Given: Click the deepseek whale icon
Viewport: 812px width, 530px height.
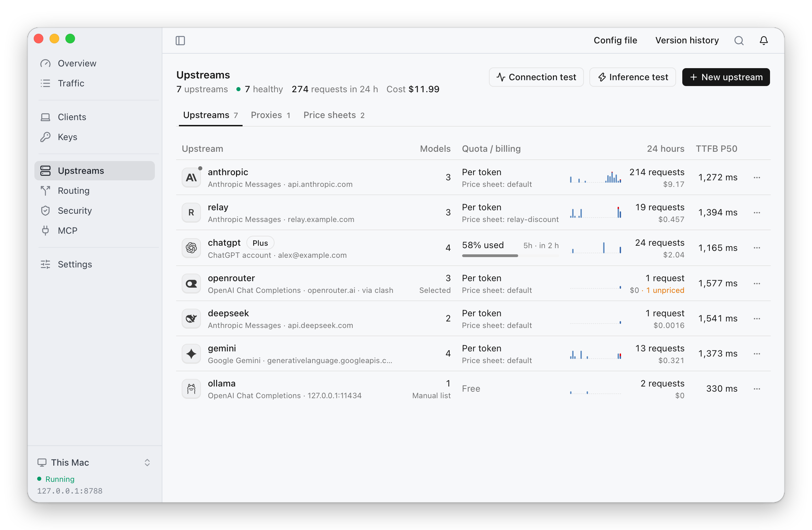Looking at the screenshot, I should click(x=191, y=319).
